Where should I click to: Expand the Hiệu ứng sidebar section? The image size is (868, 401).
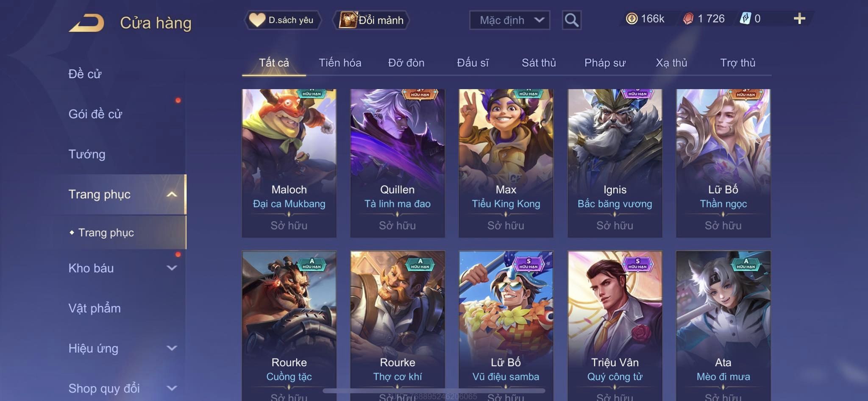click(172, 348)
